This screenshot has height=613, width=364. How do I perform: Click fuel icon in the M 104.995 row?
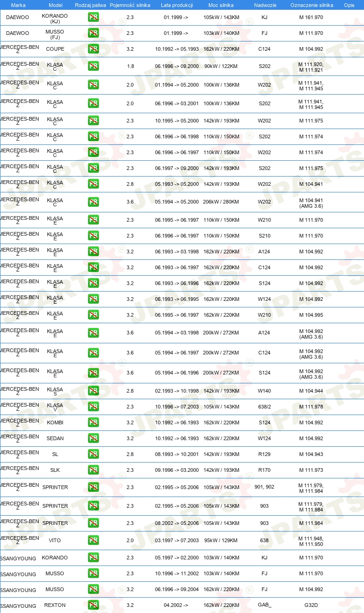click(x=93, y=315)
